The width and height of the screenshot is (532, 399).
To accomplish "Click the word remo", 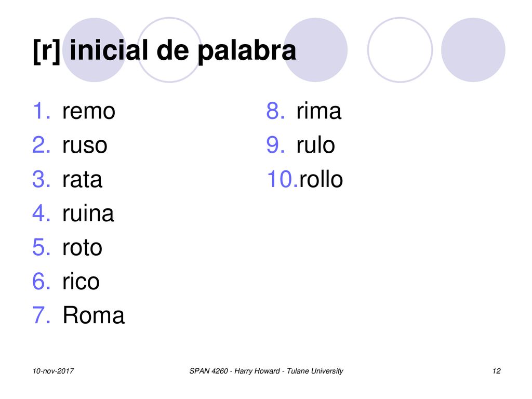I will click(89, 112).
